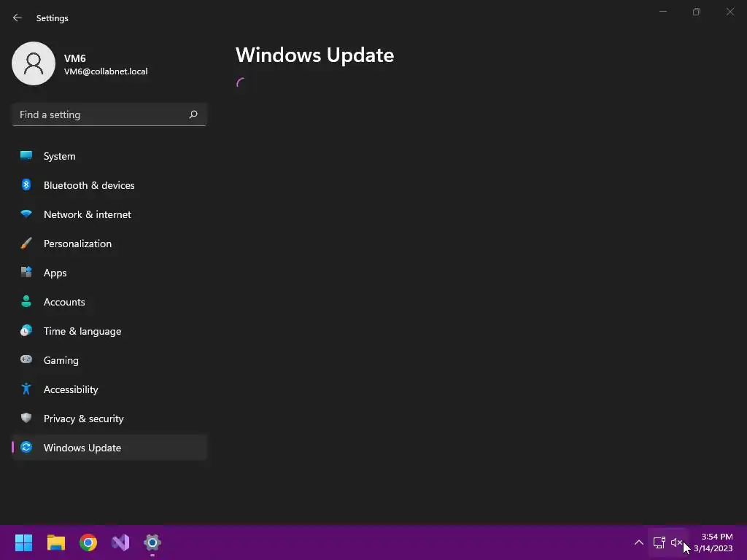Image resolution: width=747 pixels, height=560 pixels.
Task: Open the VM6 user profile avatar
Action: pos(34,63)
